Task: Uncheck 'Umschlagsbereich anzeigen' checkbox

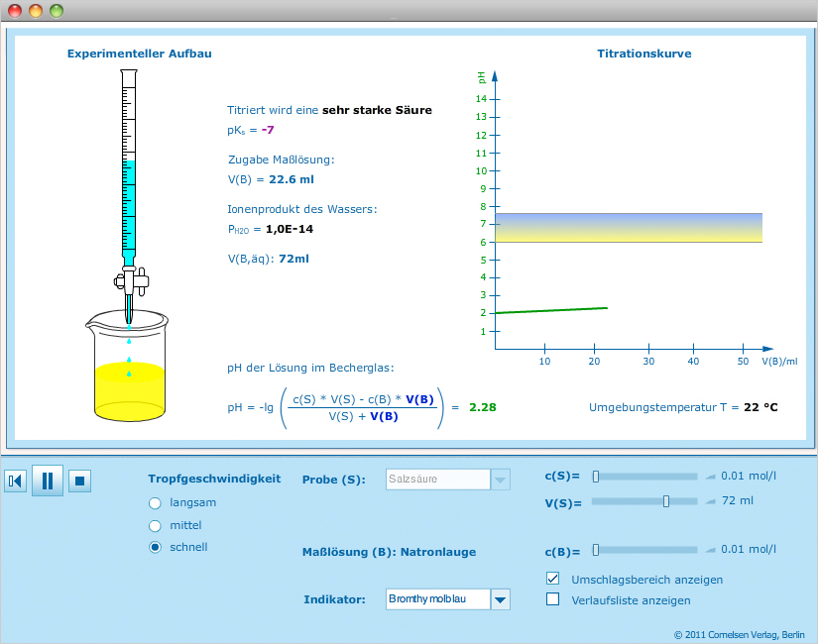Action: 553,579
